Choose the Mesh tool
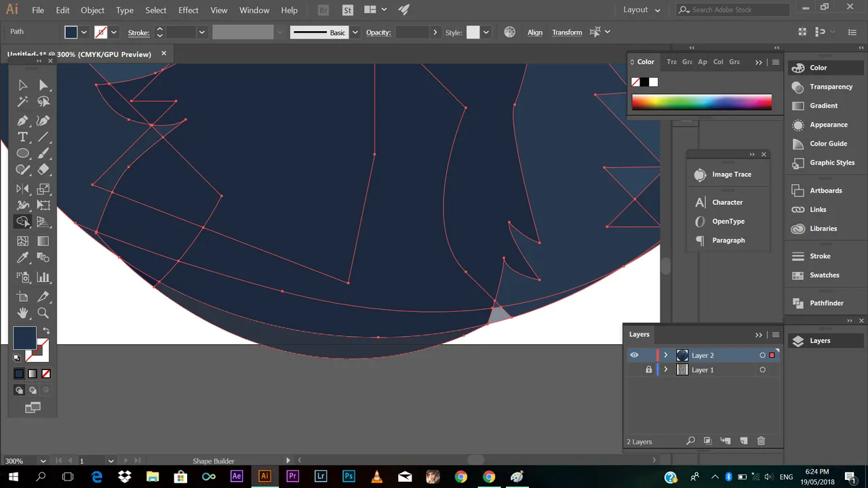The image size is (868, 488). (22, 241)
